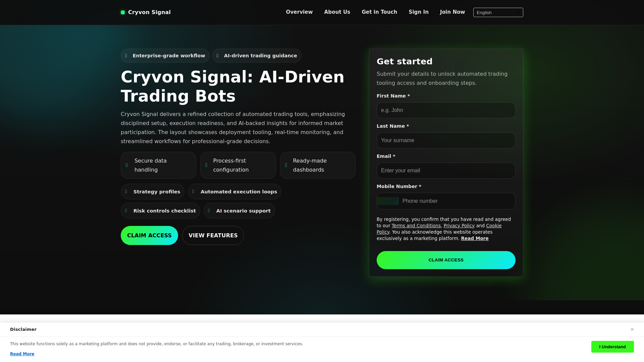
Task: Click the Process-first configuration card icon
Action: point(206,165)
